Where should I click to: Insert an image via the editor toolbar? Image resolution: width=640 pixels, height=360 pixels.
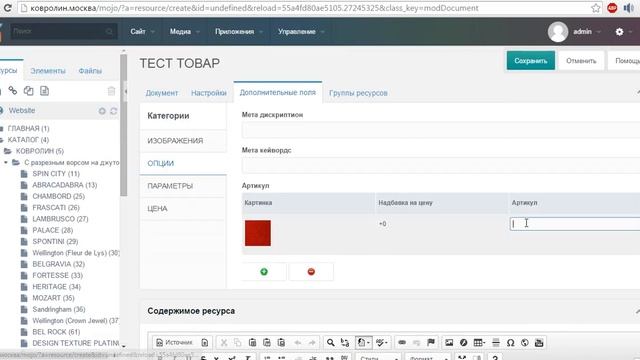(x=449, y=342)
